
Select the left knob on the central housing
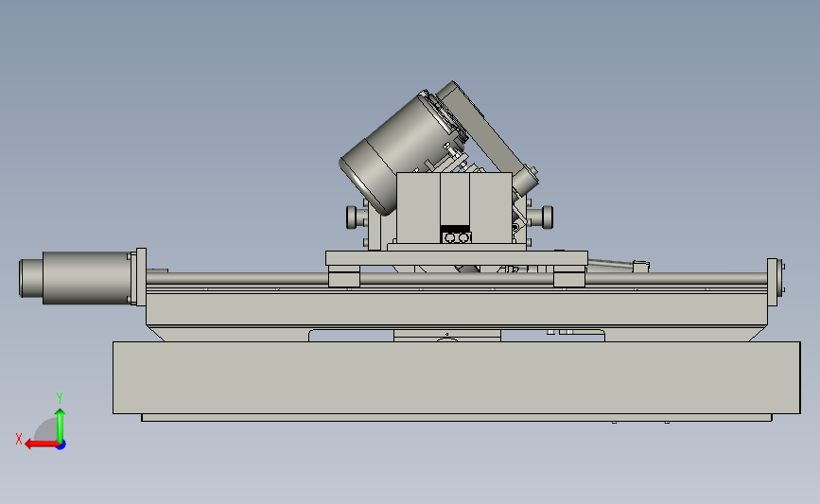[352, 217]
